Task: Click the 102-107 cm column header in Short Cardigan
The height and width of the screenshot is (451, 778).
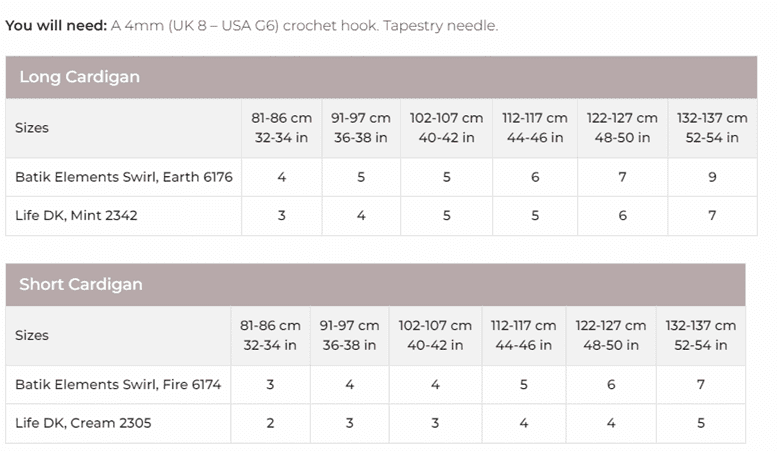Action: point(435,335)
